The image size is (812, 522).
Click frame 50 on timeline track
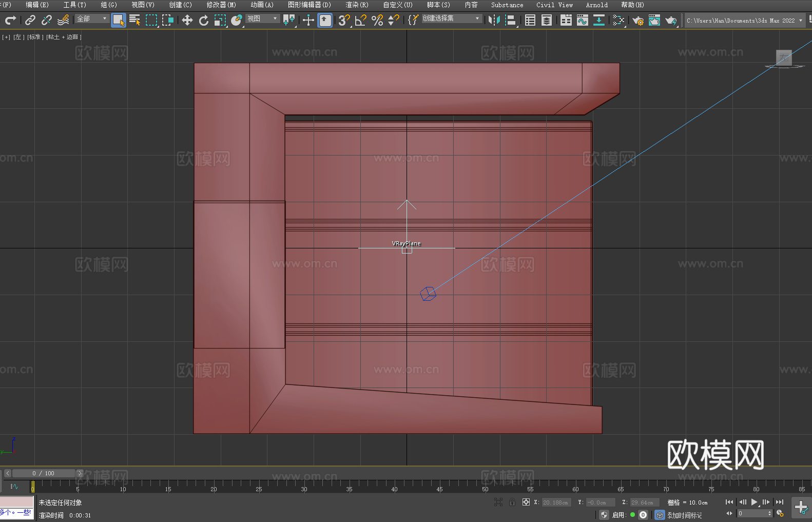(x=485, y=486)
